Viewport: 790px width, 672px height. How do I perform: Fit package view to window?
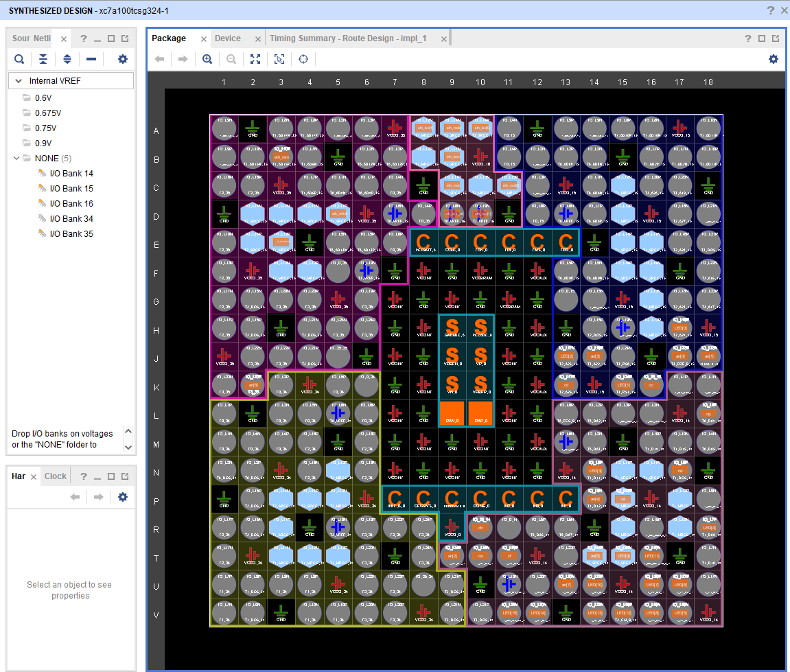click(255, 60)
